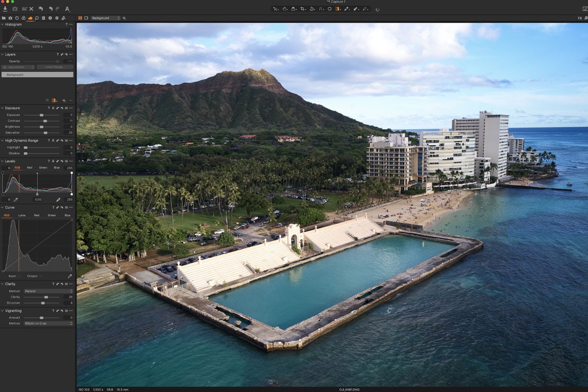Image resolution: width=588 pixels, height=392 pixels.
Task: Toggle the single-image viewer mode
Action: pyautogui.click(x=86, y=18)
